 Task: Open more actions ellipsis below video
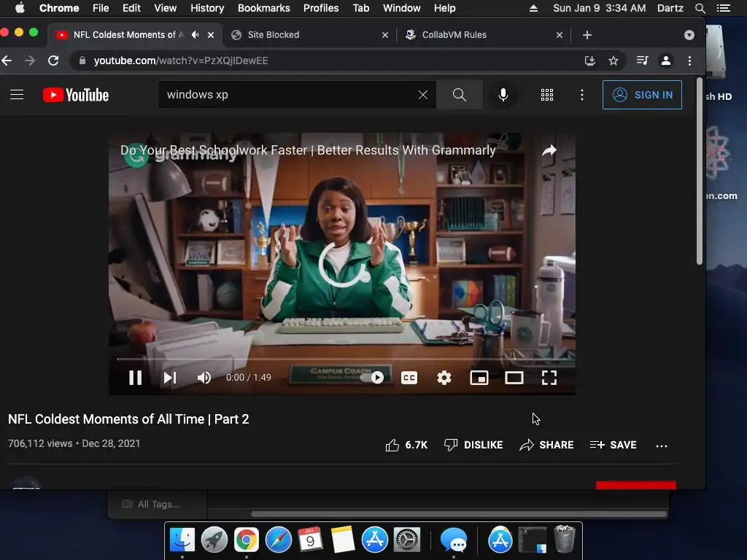(x=661, y=446)
